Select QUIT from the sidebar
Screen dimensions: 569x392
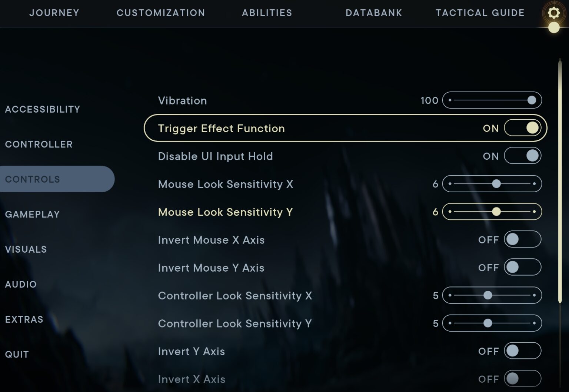16,354
